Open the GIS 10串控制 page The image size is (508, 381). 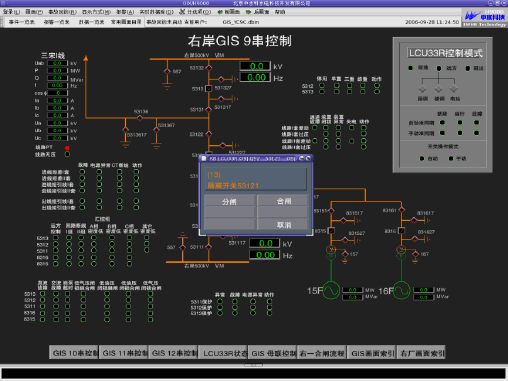74,353
